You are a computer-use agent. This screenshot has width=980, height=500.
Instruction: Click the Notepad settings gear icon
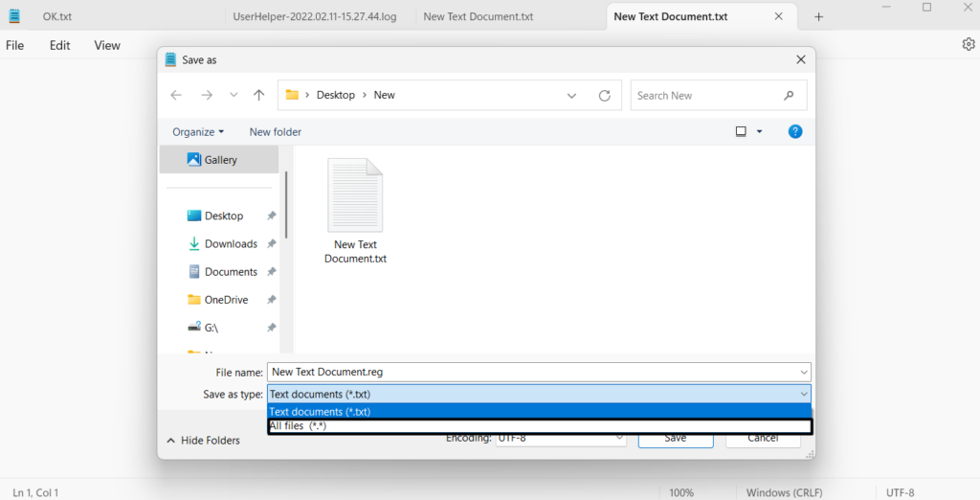[x=968, y=44]
